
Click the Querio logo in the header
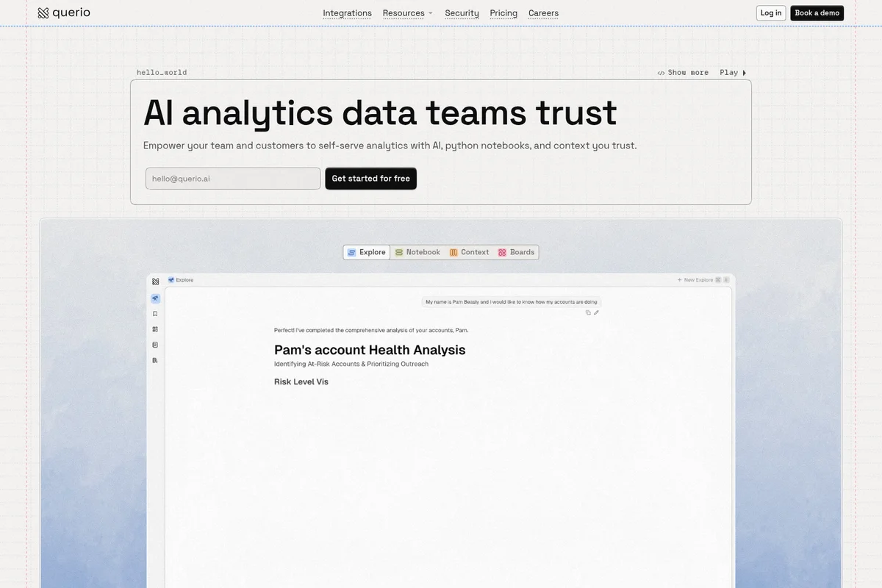64,12
